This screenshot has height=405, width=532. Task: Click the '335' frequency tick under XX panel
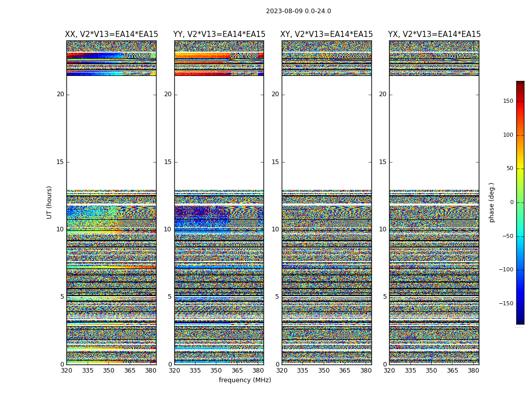tap(88, 371)
